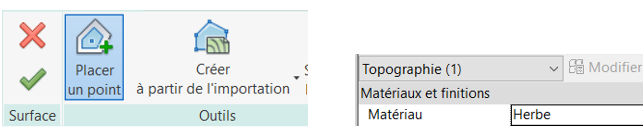Click the green plus on the Placer icon
This screenshot has width=644, height=135.
pyautogui.click(x=106, y=47)
